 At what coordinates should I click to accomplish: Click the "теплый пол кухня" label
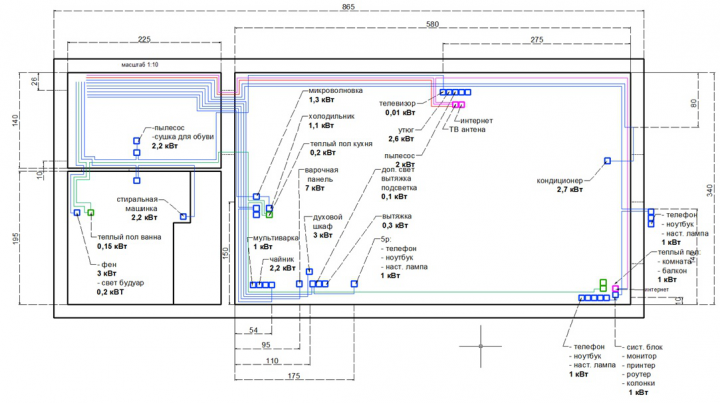pyautogui.click(x=341, y=144)
